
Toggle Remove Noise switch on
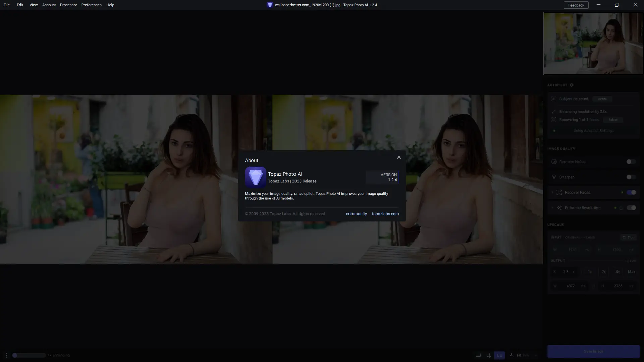click(631, 162)
